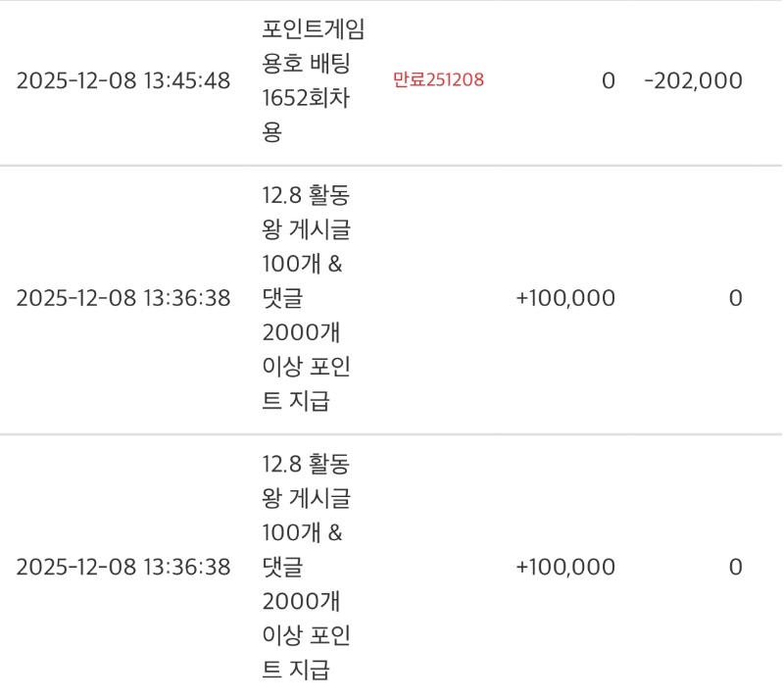
Task: Click the upper 13:36:38 timestamp
Action: 123,298
